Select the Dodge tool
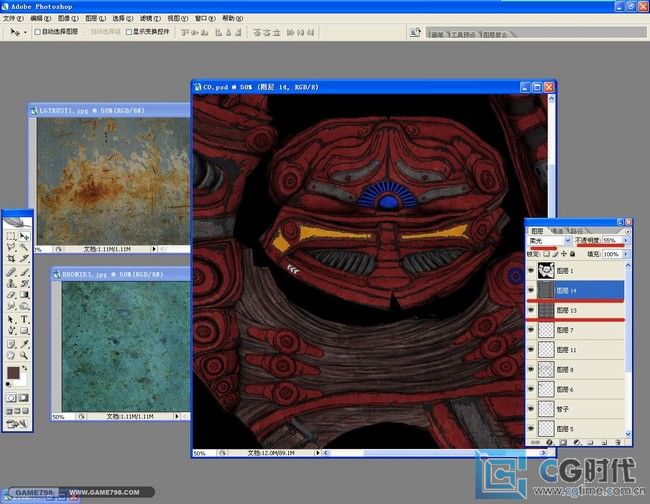The image size is (650, 504). (x=24, y=306)
